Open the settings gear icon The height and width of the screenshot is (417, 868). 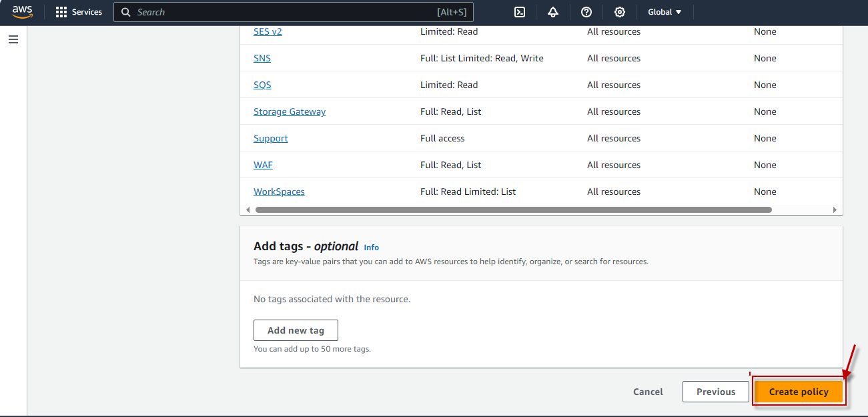tap(620, 12)
